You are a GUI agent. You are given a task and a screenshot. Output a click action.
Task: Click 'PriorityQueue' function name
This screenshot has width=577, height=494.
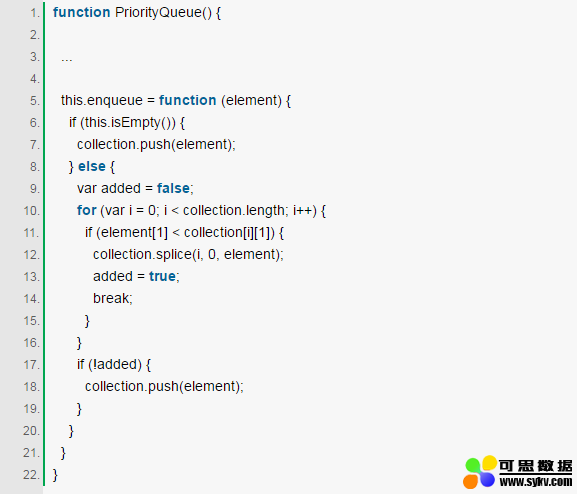click(x=159, y=13)
